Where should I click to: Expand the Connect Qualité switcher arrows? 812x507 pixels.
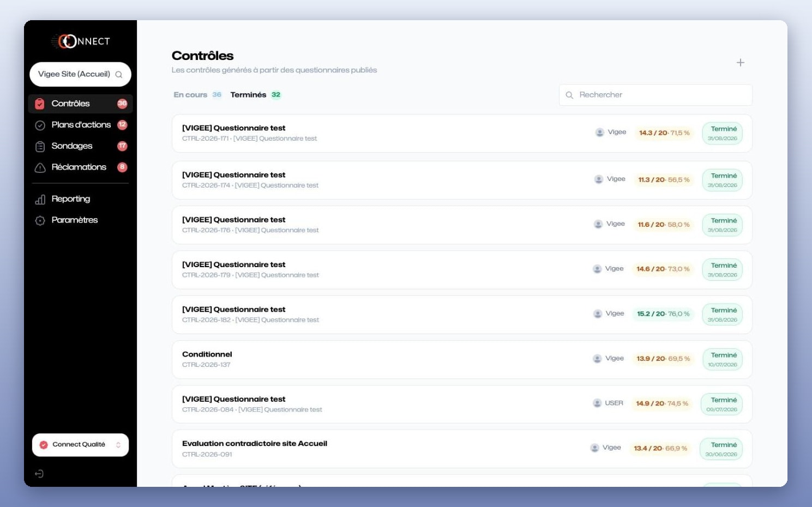pos(118,445)
